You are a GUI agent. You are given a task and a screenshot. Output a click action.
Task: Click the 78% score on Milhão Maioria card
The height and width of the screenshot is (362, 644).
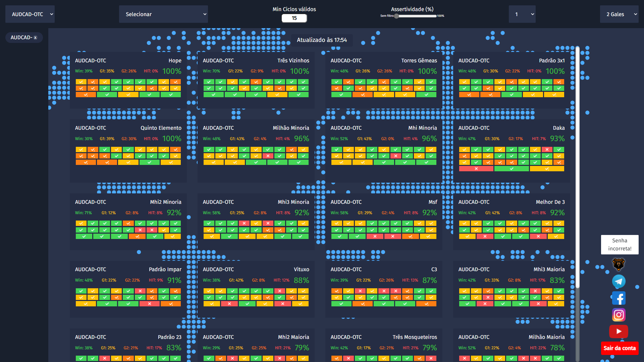coord(557,348)
